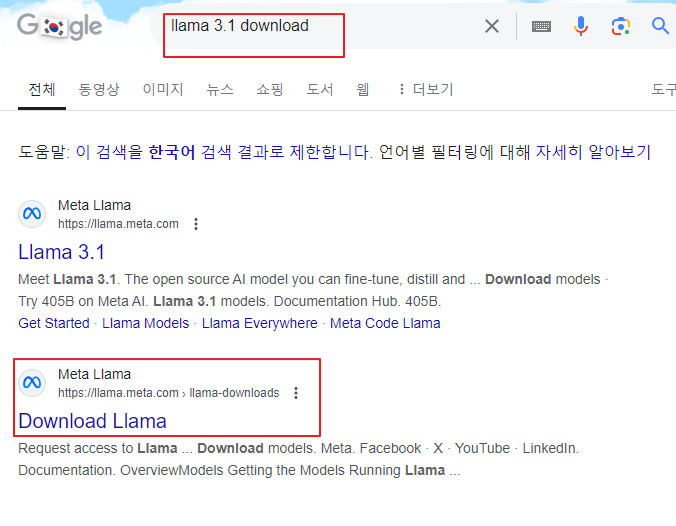Viewport: 676px width, 526px height.
Task: Expand the 더보기 more menu
Action: 426,90
